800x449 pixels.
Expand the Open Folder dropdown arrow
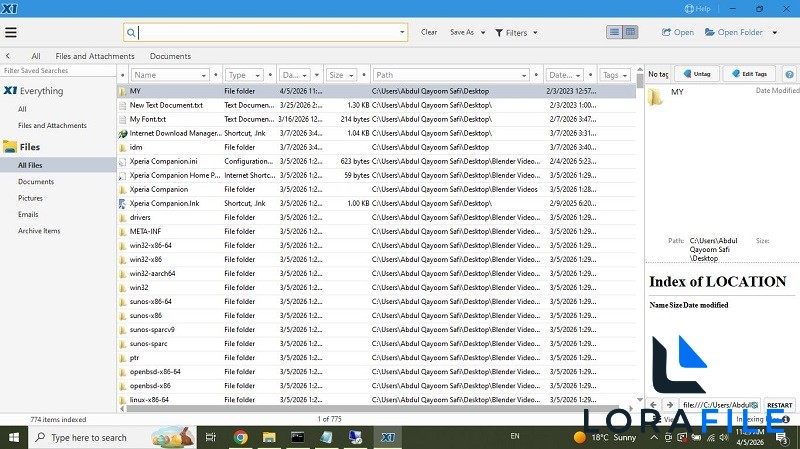pyautogui.click(x=774, y=33)
